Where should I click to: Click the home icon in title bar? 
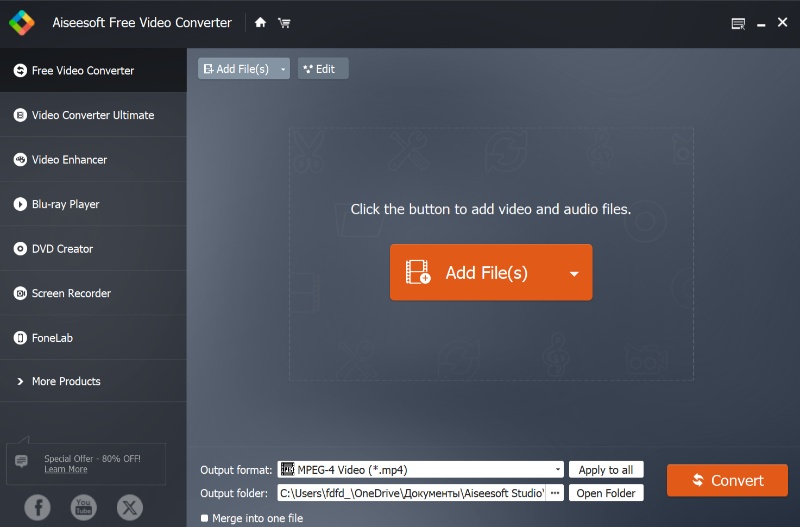tap(260, 23)
